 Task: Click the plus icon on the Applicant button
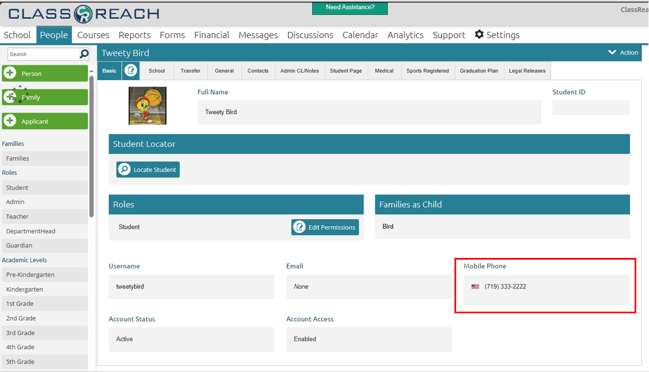pyautogui.click(x=10, y=121)
